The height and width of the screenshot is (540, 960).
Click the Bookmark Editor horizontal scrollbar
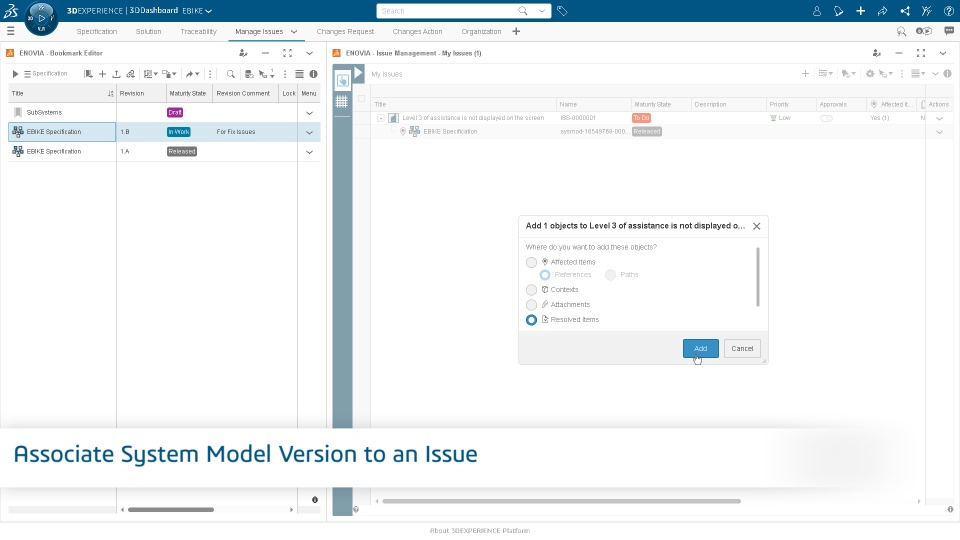point(171,509)
